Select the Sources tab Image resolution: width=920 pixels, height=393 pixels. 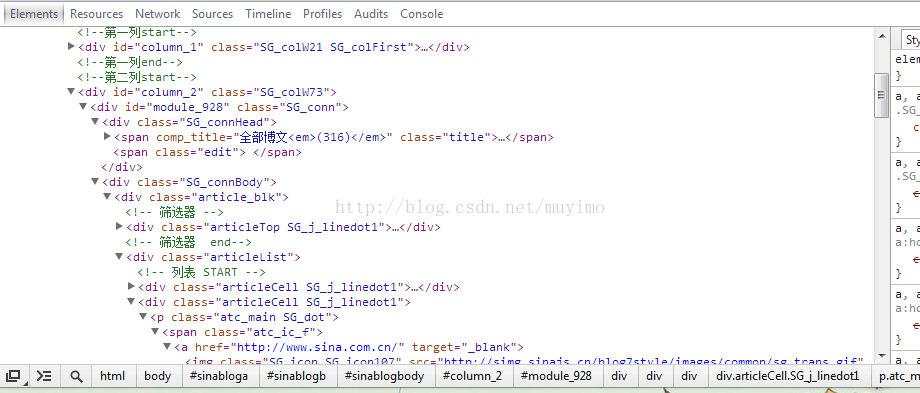[x=212, y=13]
